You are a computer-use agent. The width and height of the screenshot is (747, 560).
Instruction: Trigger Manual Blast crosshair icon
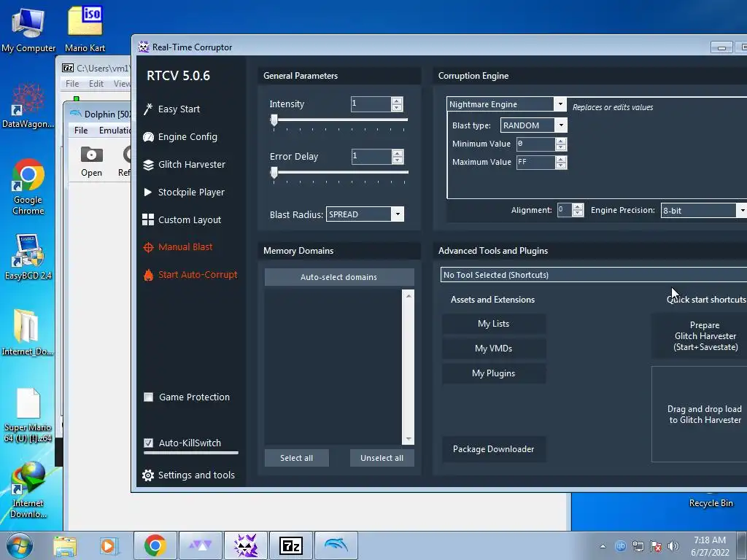point(148,247)
